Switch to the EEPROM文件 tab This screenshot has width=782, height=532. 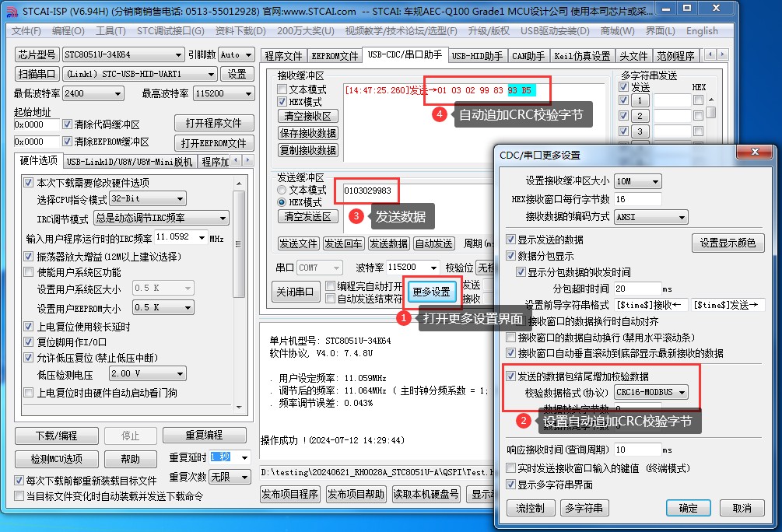[335, 56]
